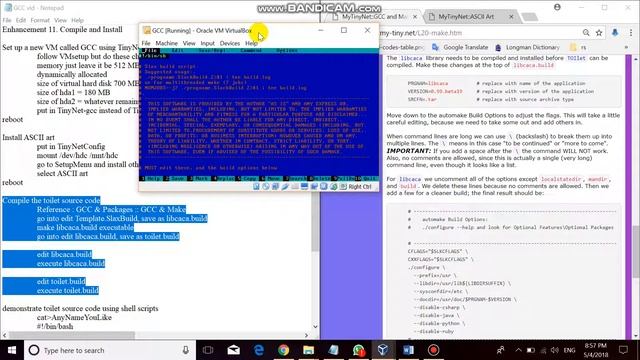The width and height of the screenshot is (640, 360).
Task: Click the VirtualBox GCC window title bar icon
Action: tap(147, 31)
